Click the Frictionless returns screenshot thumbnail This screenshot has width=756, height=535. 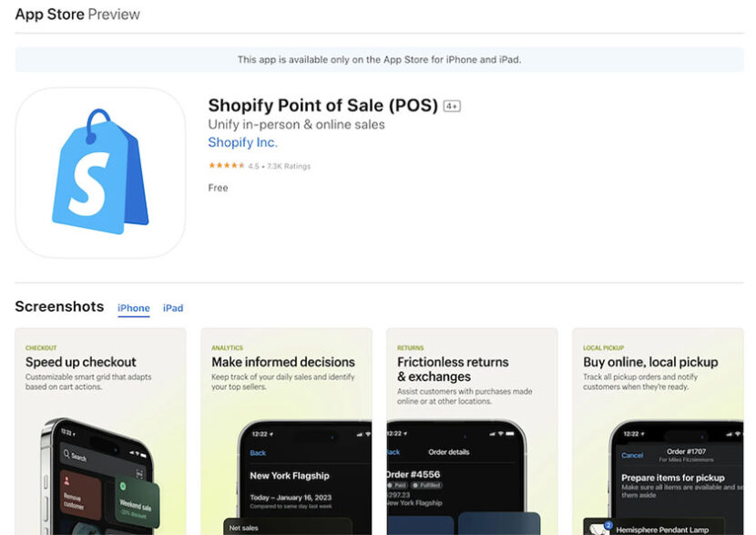coord(471,428)
